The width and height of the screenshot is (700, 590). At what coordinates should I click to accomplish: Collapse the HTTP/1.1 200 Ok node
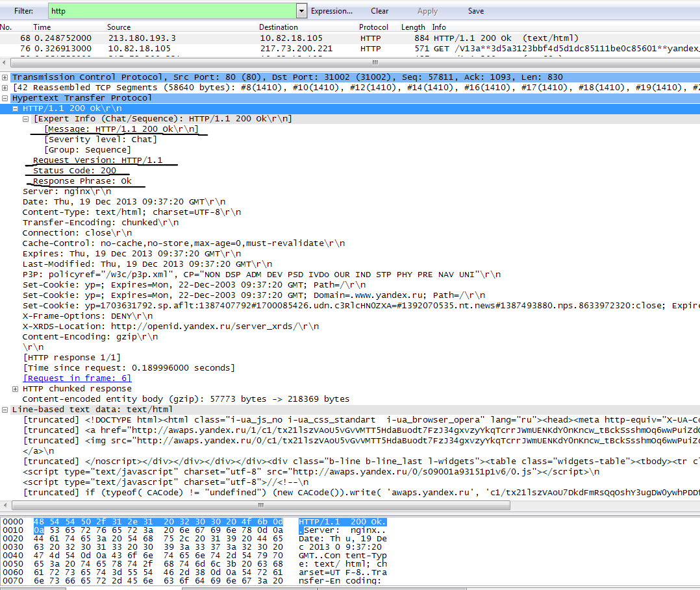pyautogui.click(x=15, y=108)
